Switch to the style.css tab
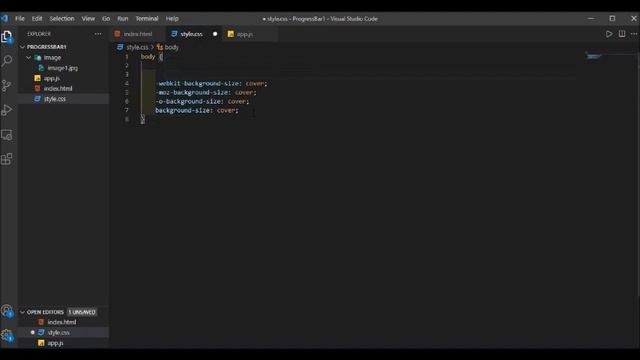 [194, 34]
